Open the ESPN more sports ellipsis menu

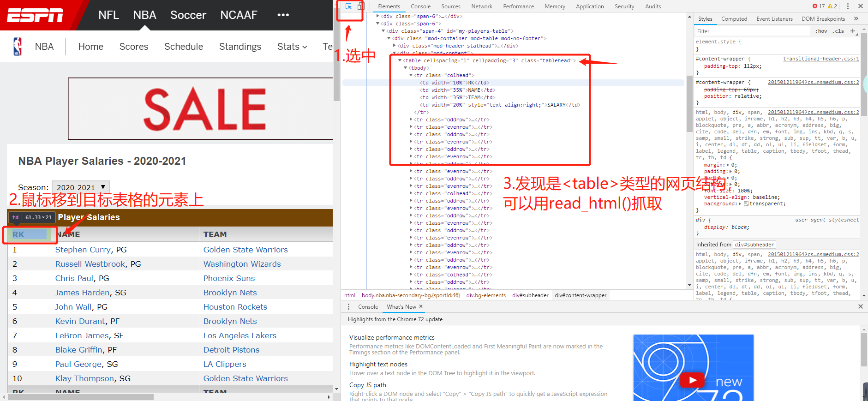click(283, 15)
